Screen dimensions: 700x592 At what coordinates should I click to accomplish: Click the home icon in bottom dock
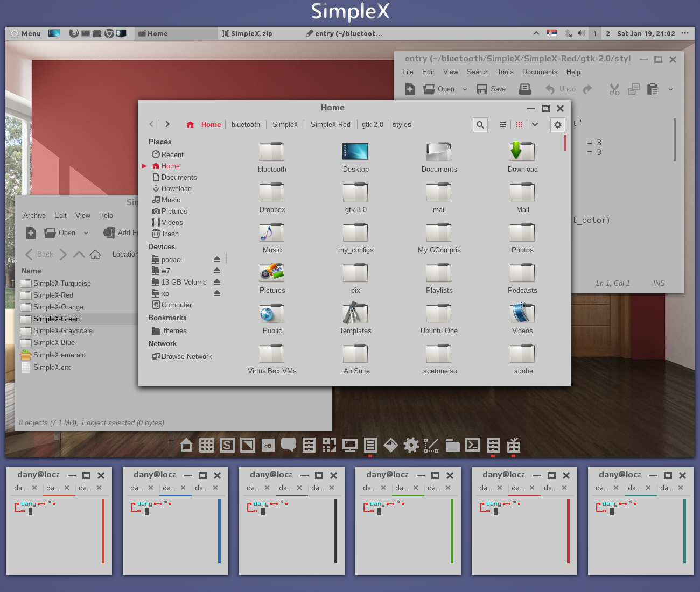(x=186, y=445)
